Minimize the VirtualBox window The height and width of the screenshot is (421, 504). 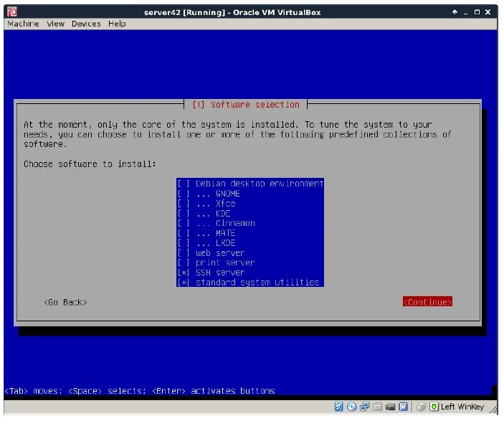tap(465, 12)
